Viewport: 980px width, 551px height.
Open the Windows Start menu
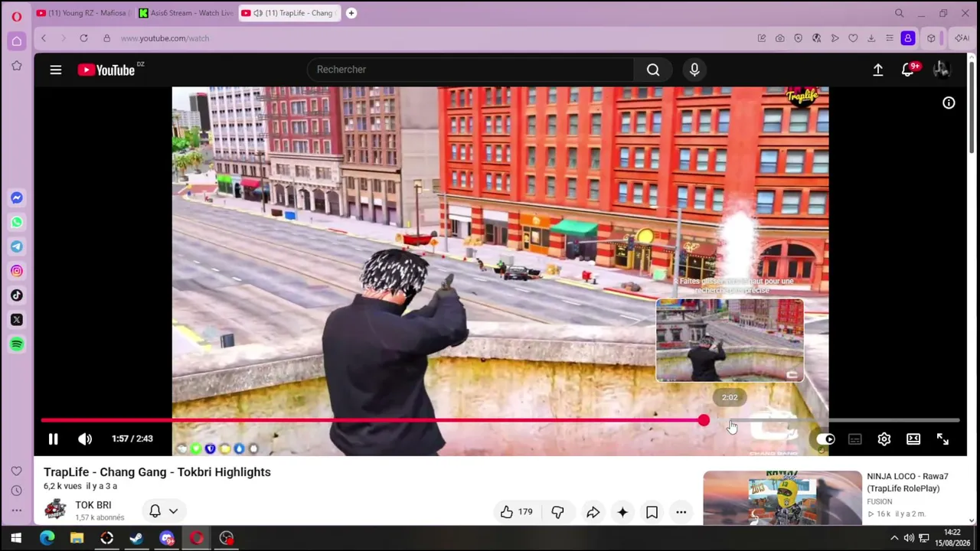16,538
